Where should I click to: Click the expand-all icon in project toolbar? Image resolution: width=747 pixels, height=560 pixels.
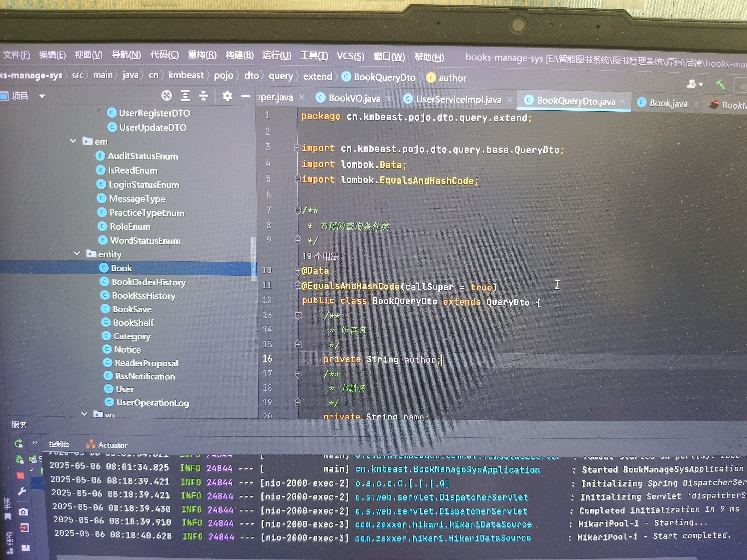(185, 96)
